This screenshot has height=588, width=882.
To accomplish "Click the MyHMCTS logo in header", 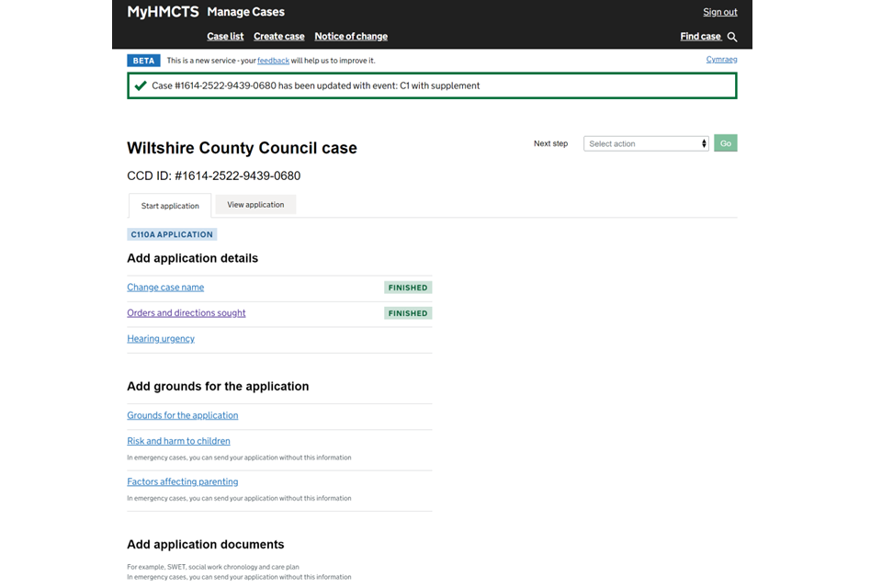I will pyautogui.click(x=163, y=12).
